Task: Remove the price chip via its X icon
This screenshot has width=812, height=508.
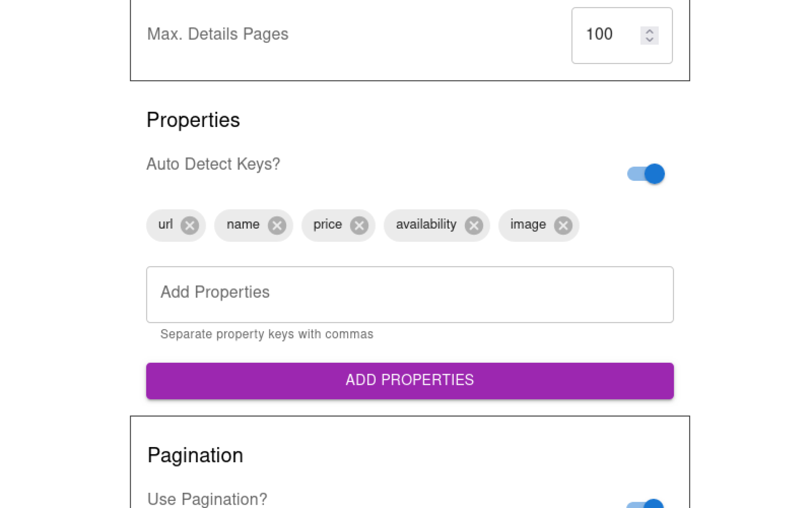Action: click(359, 226)
